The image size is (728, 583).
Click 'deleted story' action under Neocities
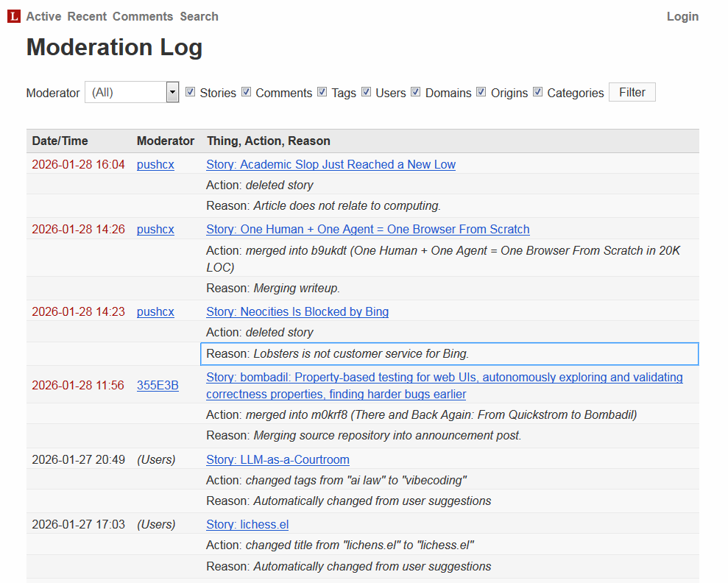pyautogui.click(x=280, y=332)
